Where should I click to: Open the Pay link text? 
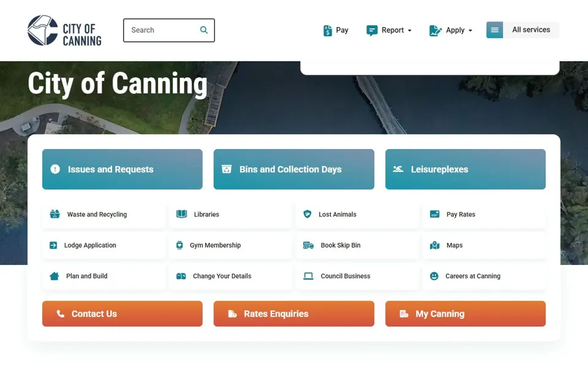coord(342,30)
